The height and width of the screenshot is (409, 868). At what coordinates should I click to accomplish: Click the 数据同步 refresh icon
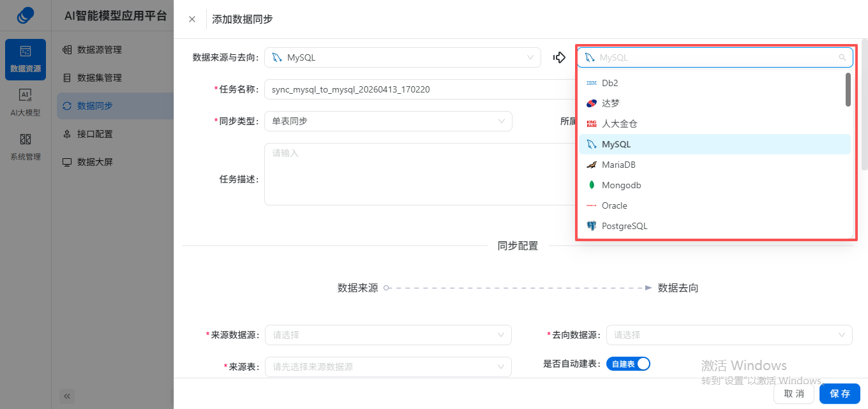pyautogui.click(x=67, y=106)
